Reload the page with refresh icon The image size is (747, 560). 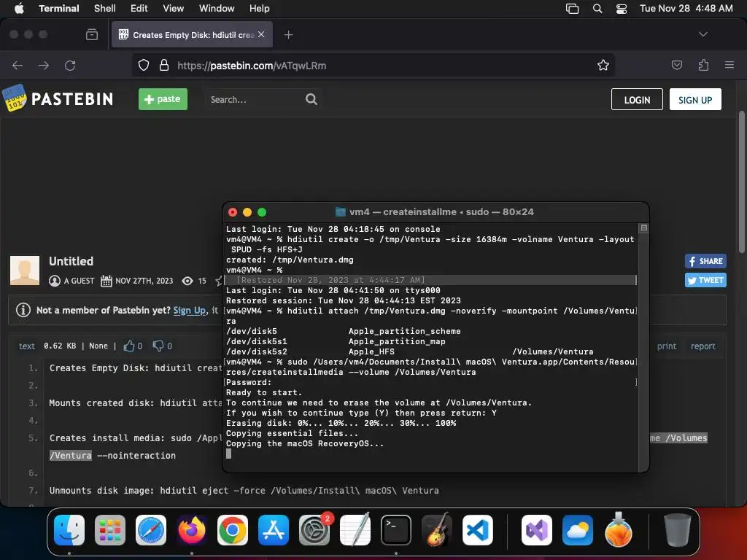[70, 65]
